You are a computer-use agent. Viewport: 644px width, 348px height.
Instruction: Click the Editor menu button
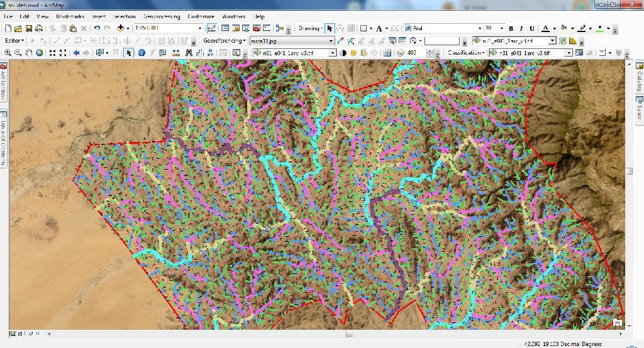coord(14,41)
